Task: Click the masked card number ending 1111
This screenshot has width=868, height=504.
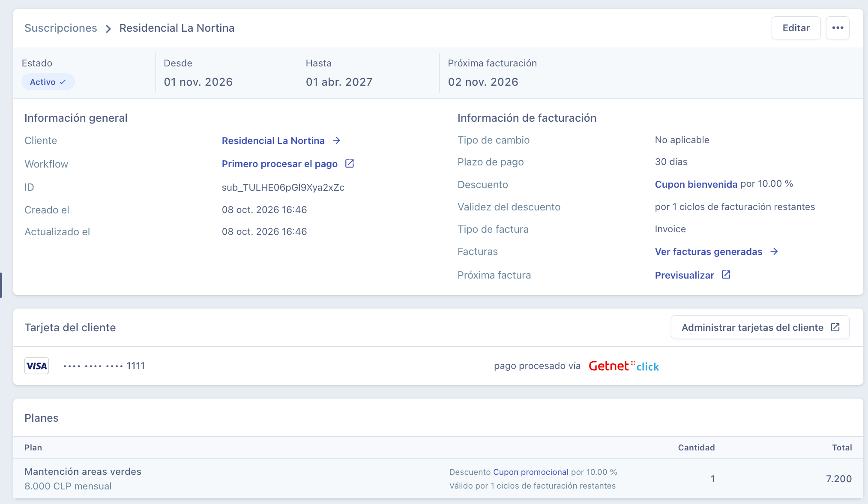Action: coord(104,366)
